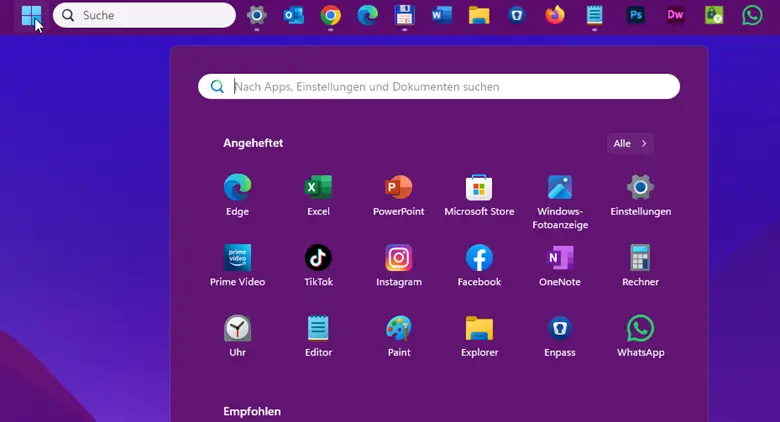Click the Empfohlen section heading
This screenshot has height=422, width=780.
click(x=252, y=412)
